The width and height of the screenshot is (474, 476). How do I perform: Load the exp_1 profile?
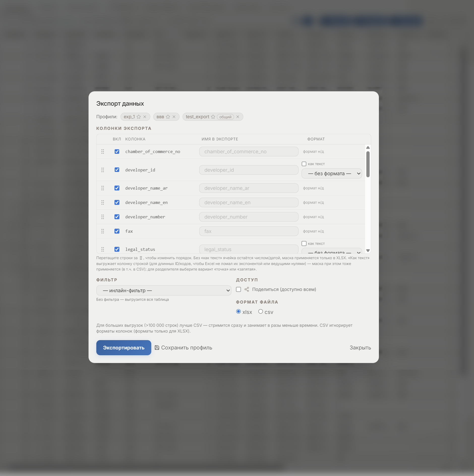tap(129, 117)
